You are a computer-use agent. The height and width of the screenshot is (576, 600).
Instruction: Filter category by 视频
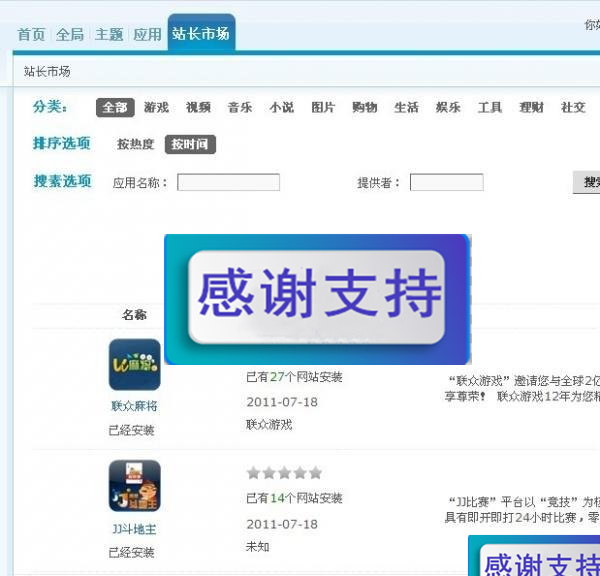click(x=198, y=108)
